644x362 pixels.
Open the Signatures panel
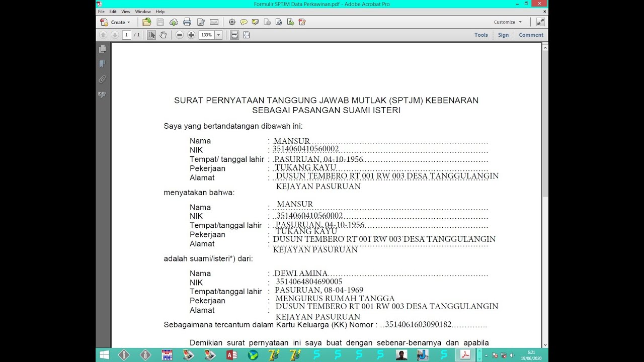(x=103, y=95)
